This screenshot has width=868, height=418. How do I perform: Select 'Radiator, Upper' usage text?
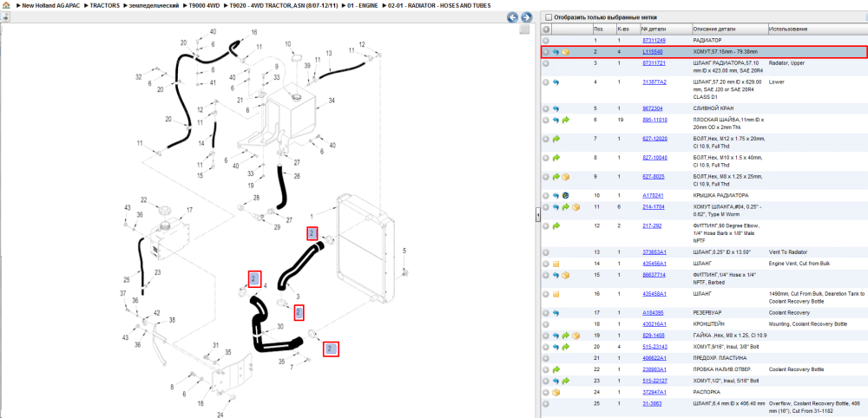click(786, 63)
